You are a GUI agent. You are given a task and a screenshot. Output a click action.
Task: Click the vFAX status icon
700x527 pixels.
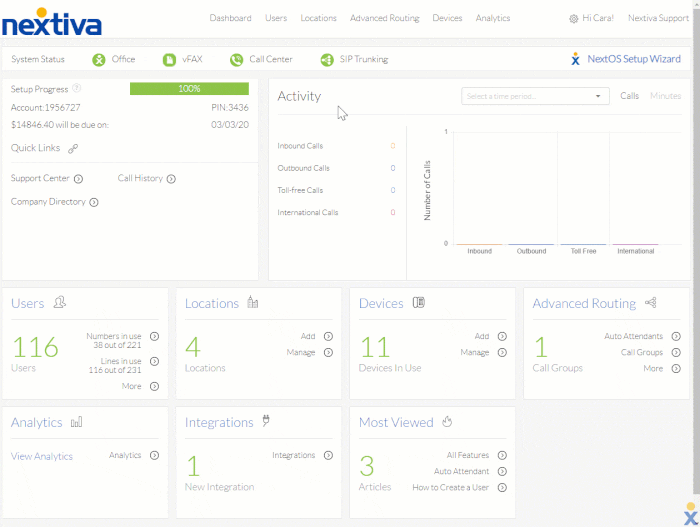[169, 60]
